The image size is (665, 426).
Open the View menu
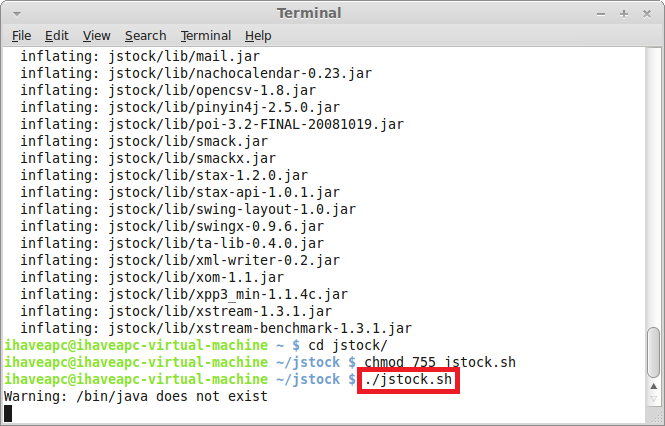point(96,36)
